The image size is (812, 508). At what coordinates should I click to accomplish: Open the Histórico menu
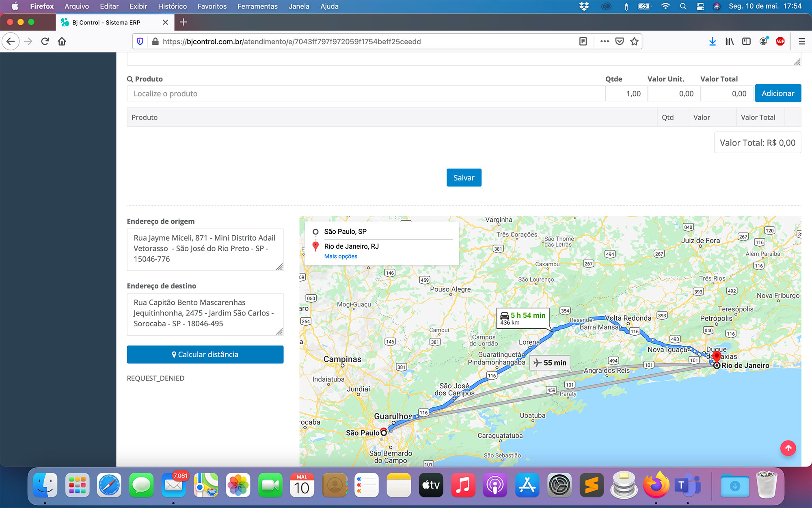pos(172,7)
